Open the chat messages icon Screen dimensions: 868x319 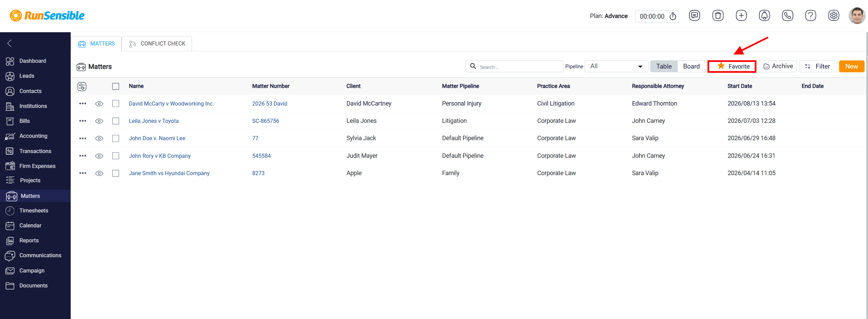coord(694,16)
